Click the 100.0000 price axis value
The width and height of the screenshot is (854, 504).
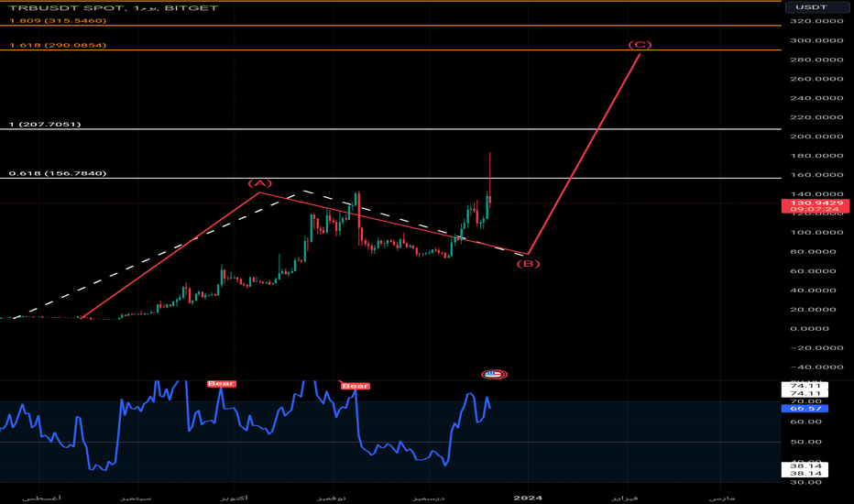tap(816, 232)
